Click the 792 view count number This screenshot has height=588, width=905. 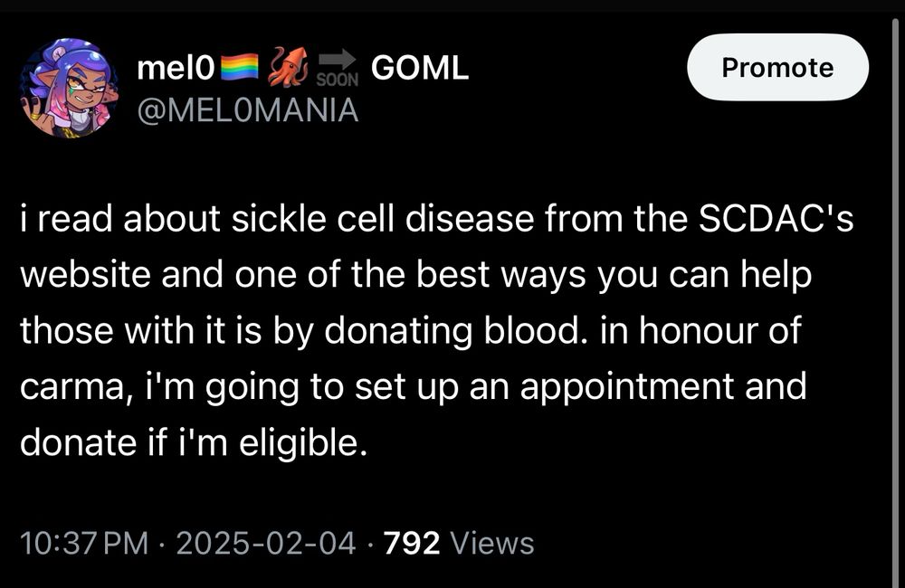tap(412, 544)
